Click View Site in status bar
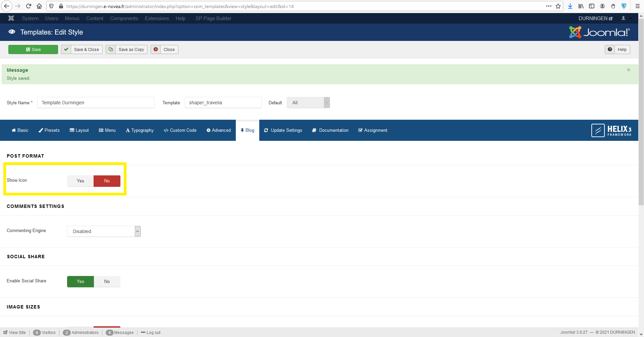Viewport: 644px width, 337px height. click(15, 332)
